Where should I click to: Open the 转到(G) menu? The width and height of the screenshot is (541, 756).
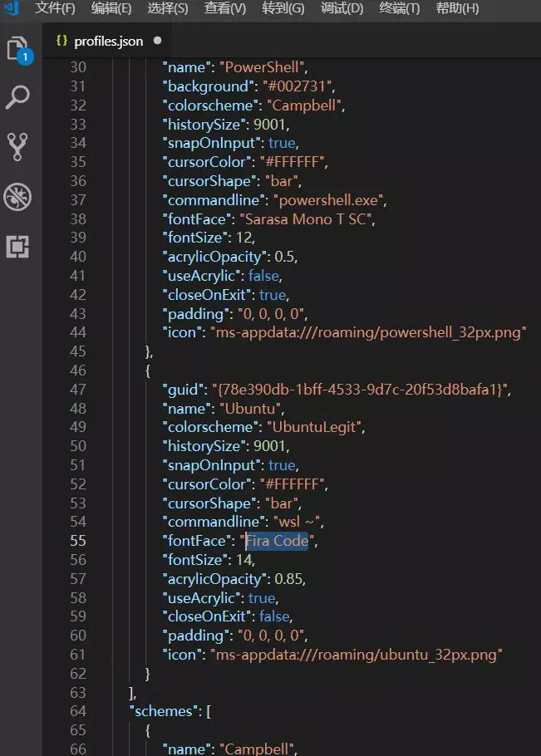283,7
